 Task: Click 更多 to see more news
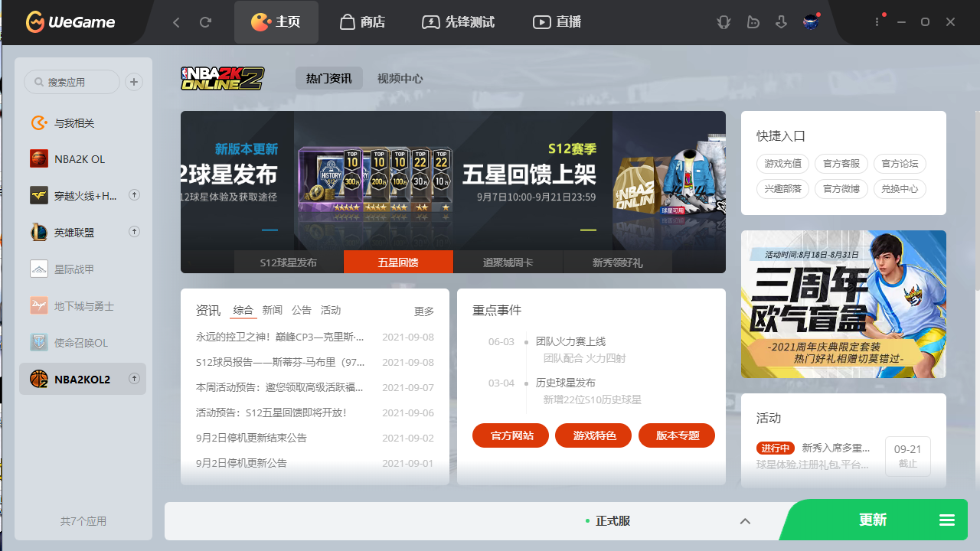[x=424, y=311]
